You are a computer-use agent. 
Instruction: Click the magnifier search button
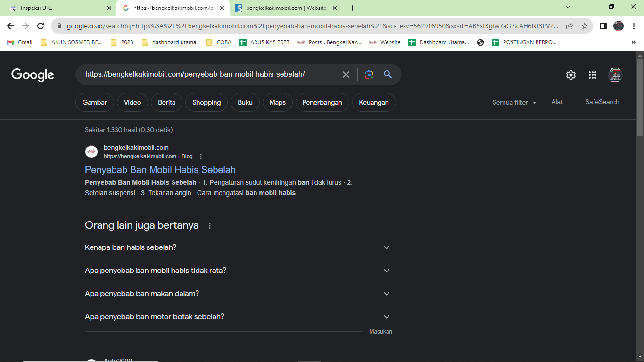388,74
